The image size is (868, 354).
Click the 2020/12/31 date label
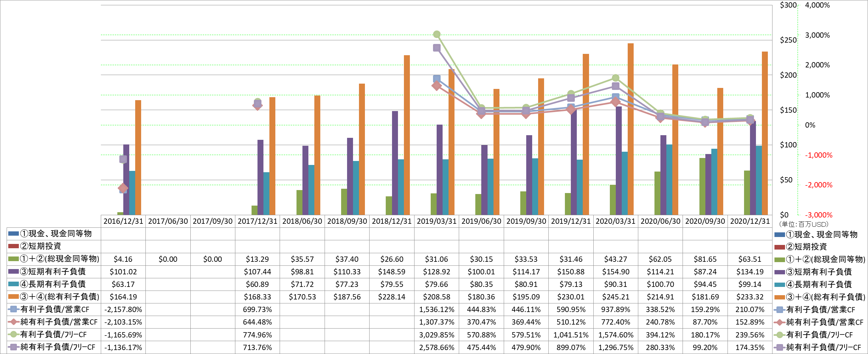tap(750, 221)
